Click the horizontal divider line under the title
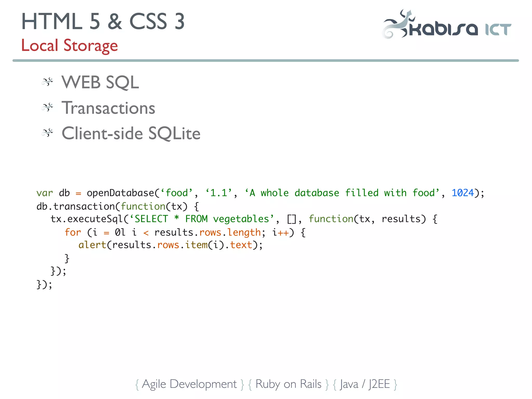This screenshot has height=399, width=532. [x=265, y=61]
